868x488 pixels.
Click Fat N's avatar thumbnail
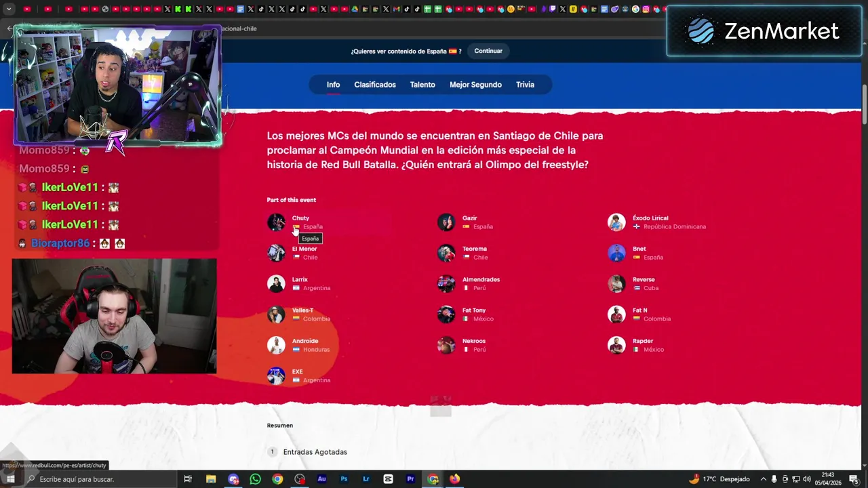[616, 314]
